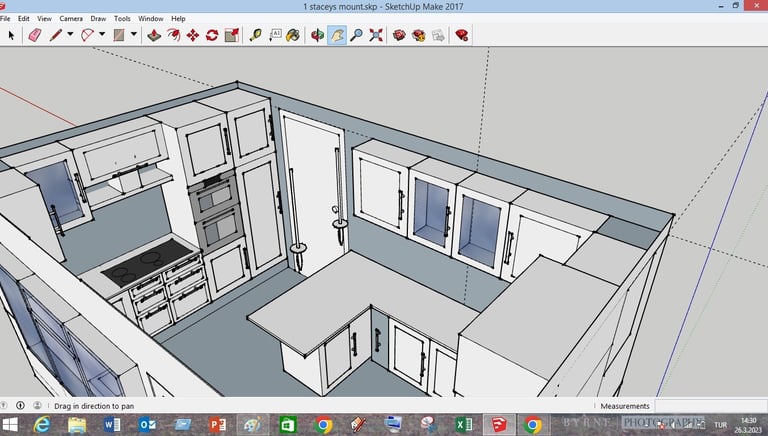Activate the Push/Pull tool
This screenshot has width=768, height=436.
pyautogui.click(x=154, y=35)
